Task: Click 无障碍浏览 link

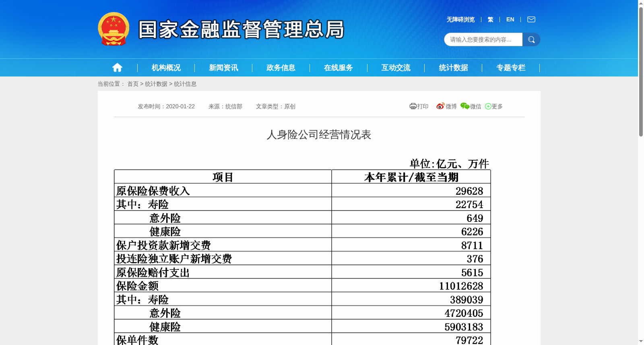Action: click(x=460, y=19)
